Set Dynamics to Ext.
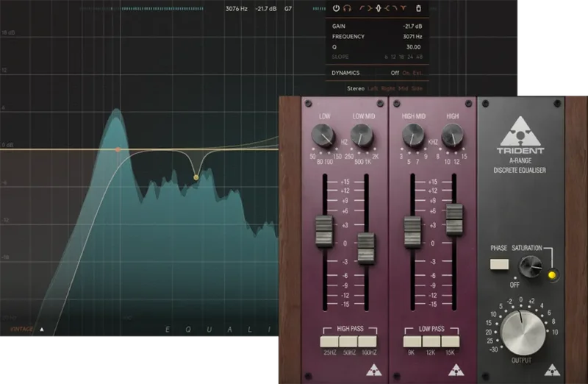This screenshot has height=384, width=588. (417, 73)
